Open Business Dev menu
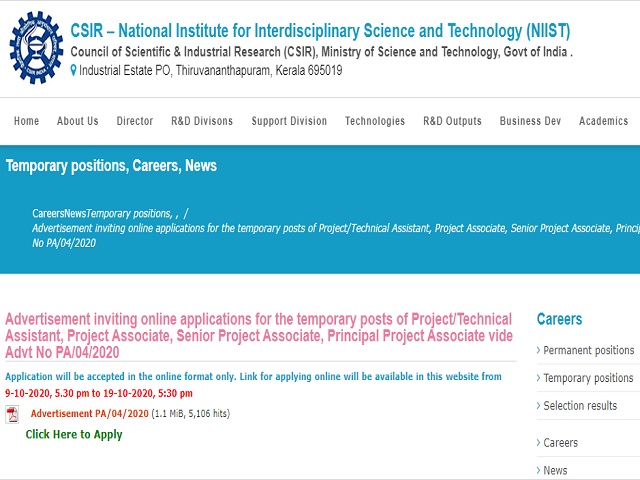 pos(530,121)
